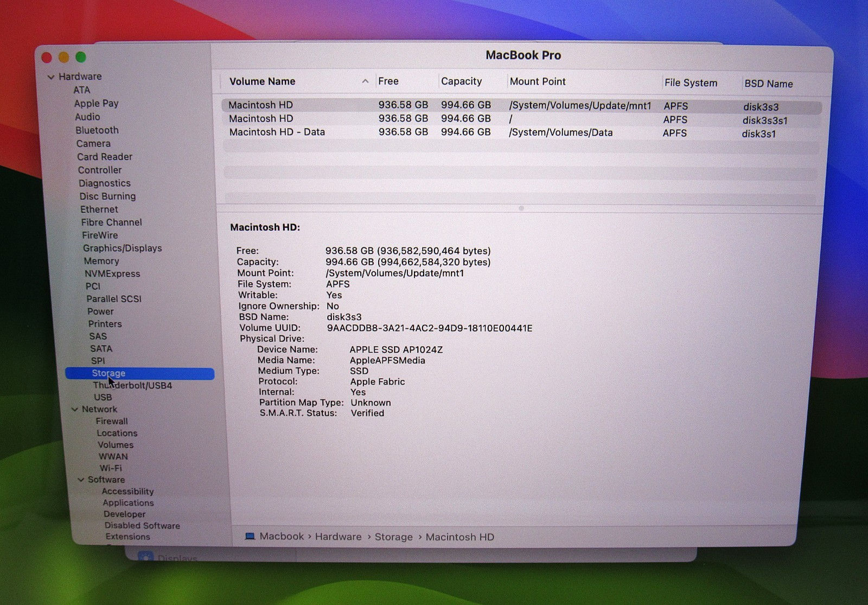
Task: Show Power information
Action: coord(100,311)
